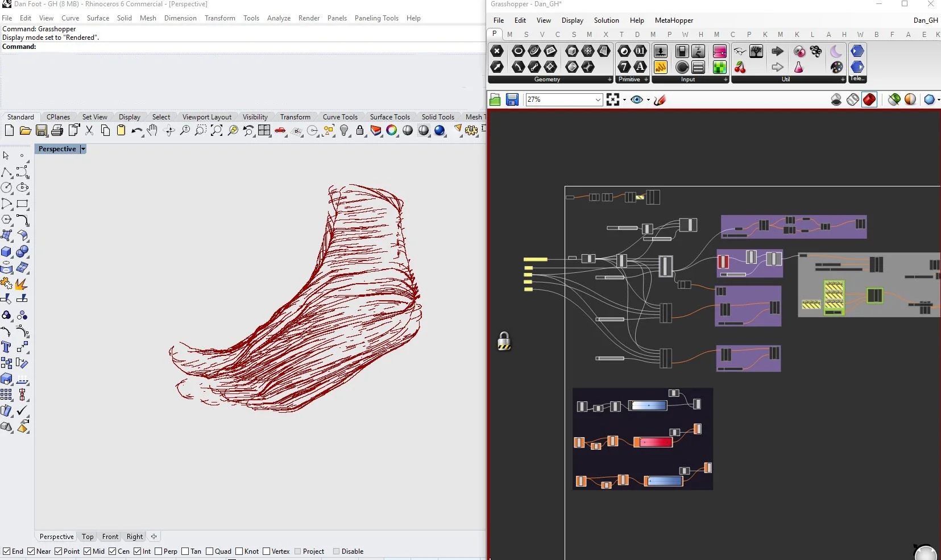Toggle the Point osnap checkbox

coord(59,551)
